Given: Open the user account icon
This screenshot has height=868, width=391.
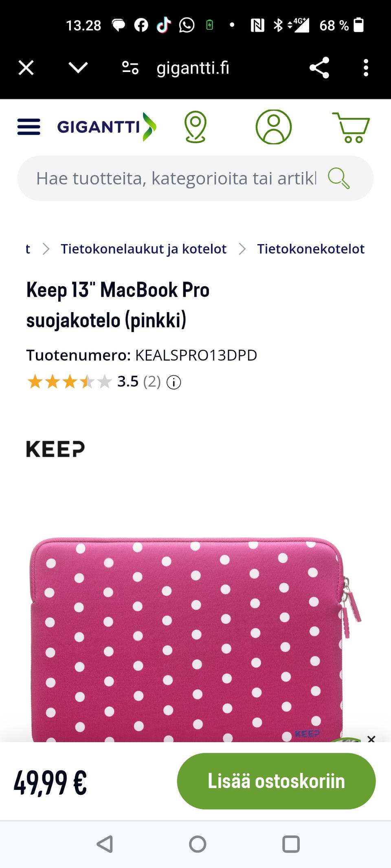Looking at the screenshot, I should pyautogui.click(x=274, y=127).
